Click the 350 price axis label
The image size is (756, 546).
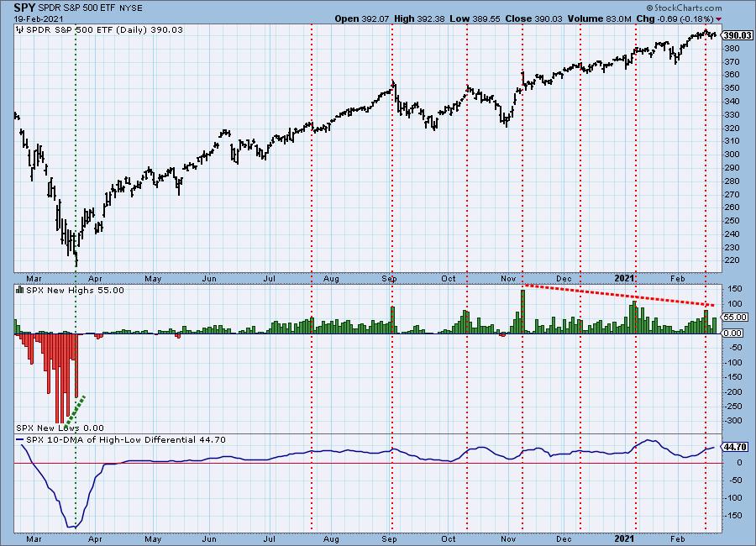pyautogui.click(x=732, y=88)
